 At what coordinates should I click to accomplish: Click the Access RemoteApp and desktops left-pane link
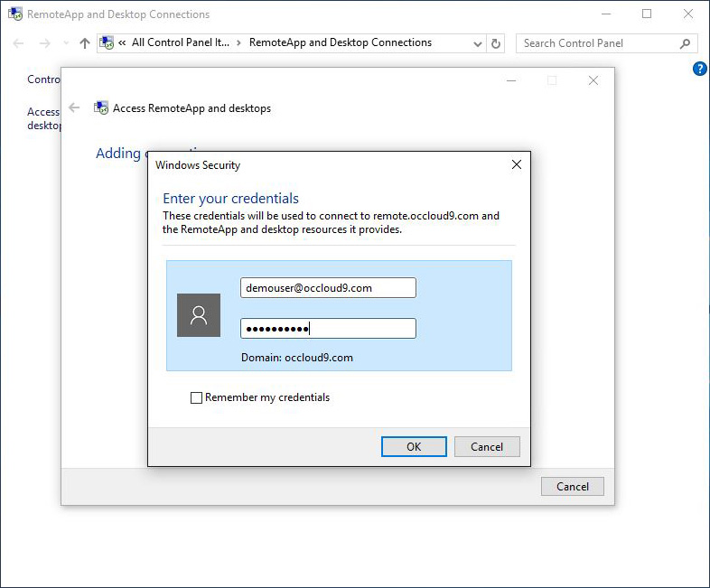(x=43, y=118)
